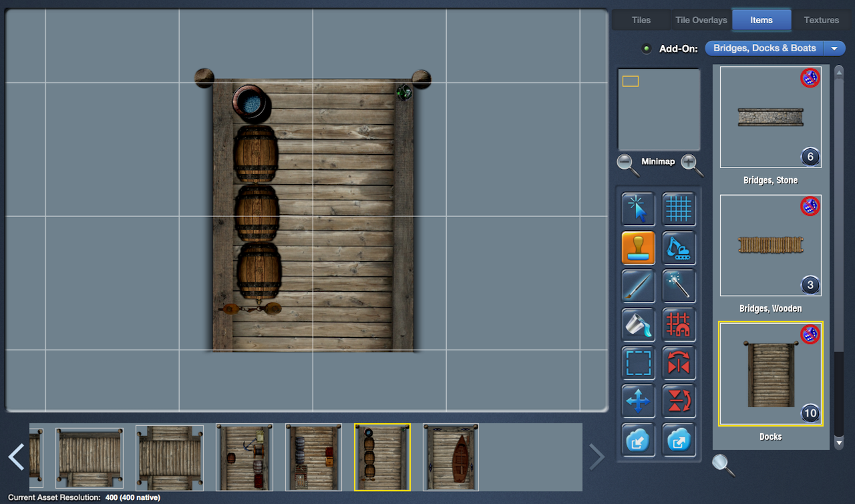Select the Bridges, Wooden category thumbnail

[770, 245]
